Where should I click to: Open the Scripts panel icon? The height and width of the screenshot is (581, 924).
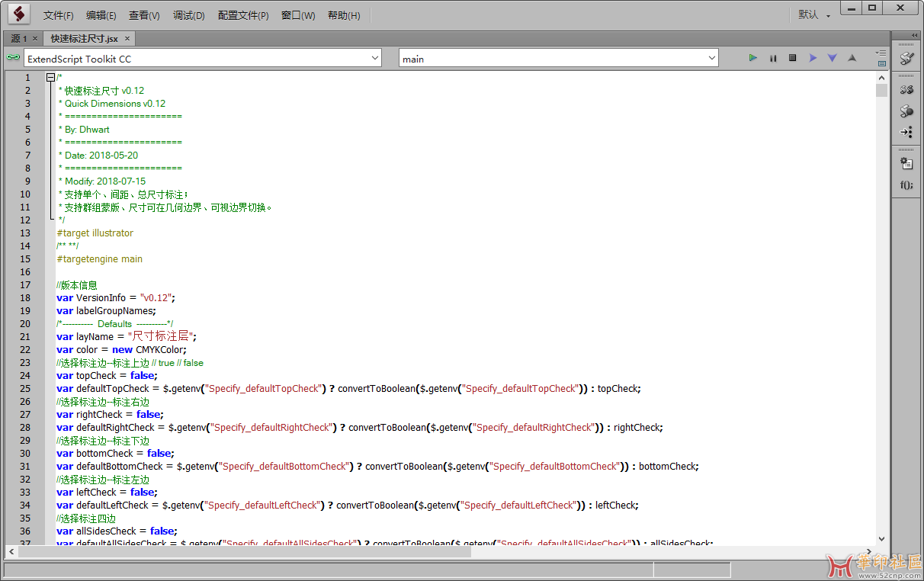[x=906, y=90]
